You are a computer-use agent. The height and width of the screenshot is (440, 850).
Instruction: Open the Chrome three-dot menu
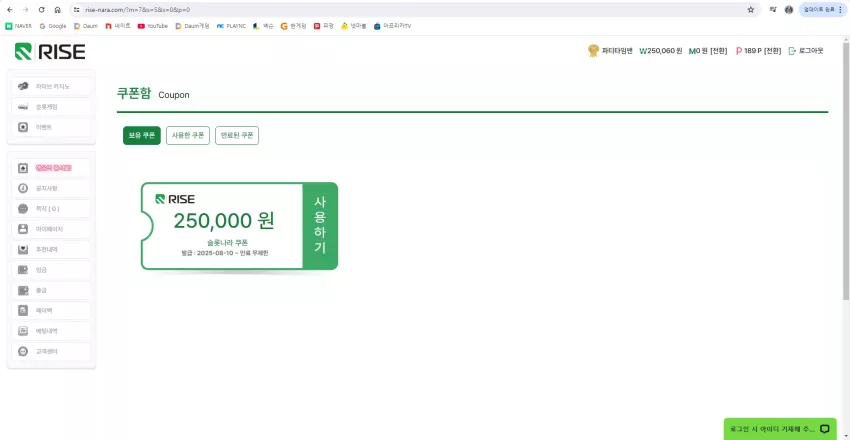(x=840, y=10)
